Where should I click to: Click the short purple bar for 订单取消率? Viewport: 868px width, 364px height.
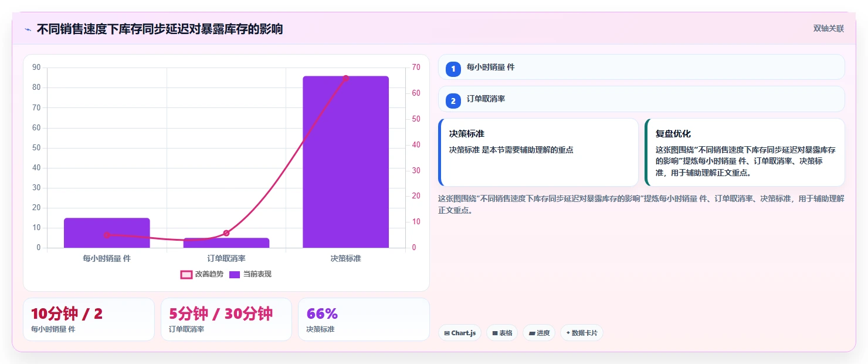tap(226, 243)
